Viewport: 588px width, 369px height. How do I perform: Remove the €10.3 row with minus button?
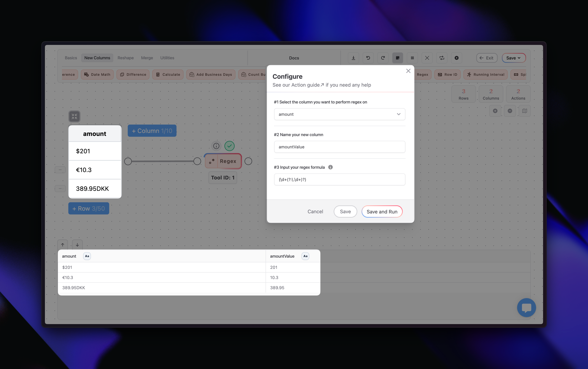pos(60,170)
